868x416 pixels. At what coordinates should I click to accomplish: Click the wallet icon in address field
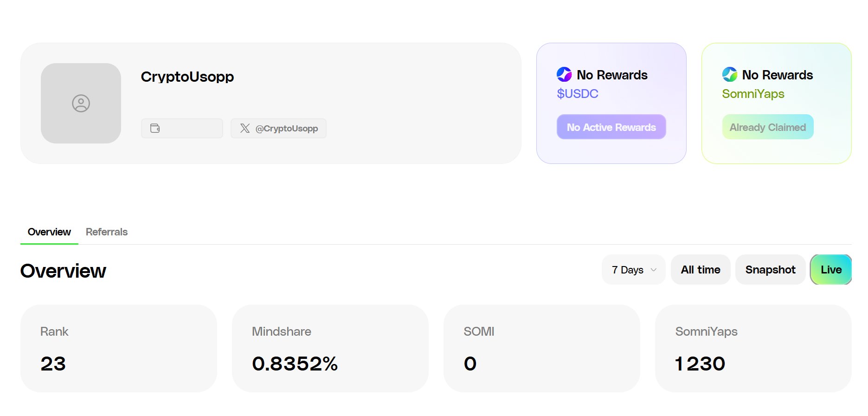coord(155,128)
